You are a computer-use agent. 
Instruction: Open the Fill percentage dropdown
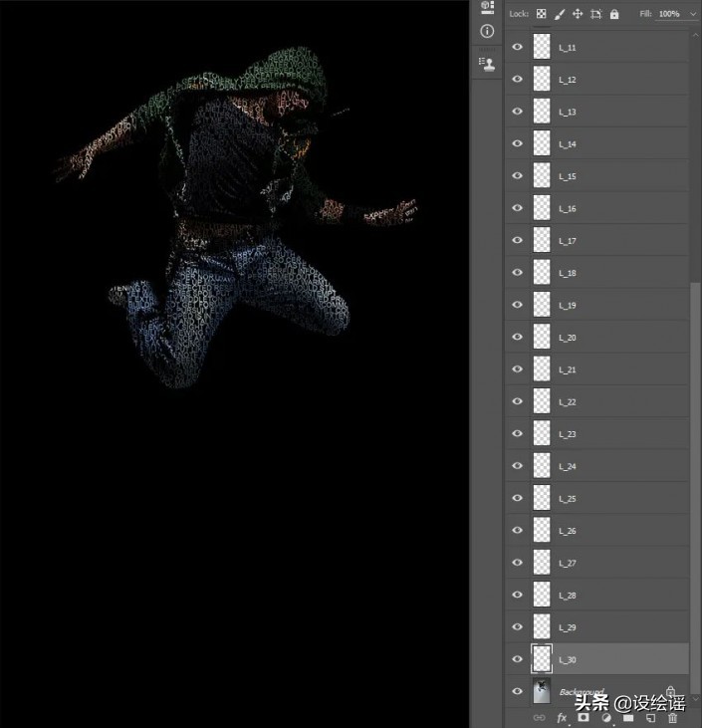(693, 14)
